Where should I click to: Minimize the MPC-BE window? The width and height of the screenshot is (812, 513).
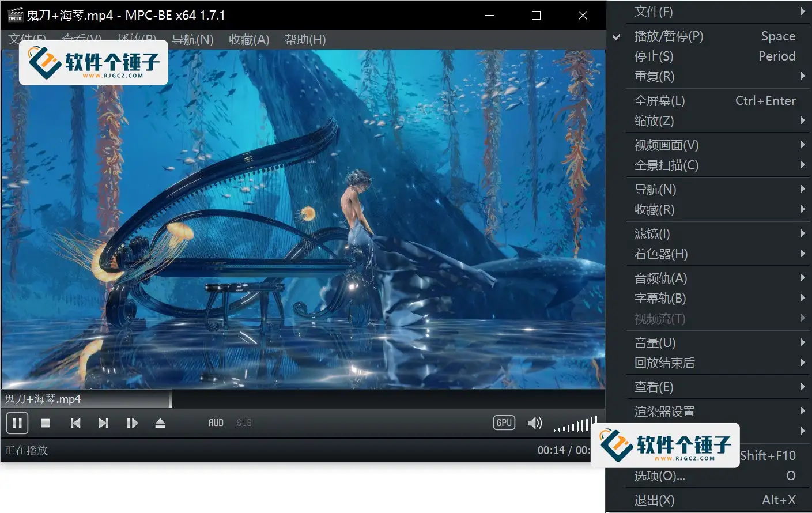click(490, 15)
